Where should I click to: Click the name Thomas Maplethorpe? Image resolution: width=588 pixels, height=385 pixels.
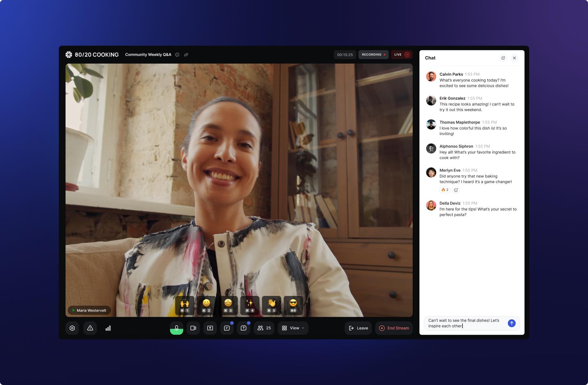pyautogui.click(x=460, y=122)
